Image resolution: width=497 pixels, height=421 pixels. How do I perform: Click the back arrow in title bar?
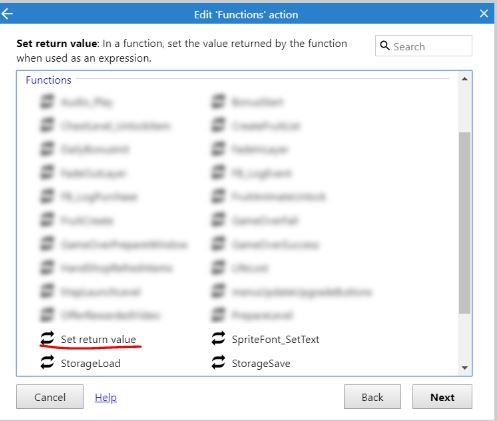(x=7, y=14)
